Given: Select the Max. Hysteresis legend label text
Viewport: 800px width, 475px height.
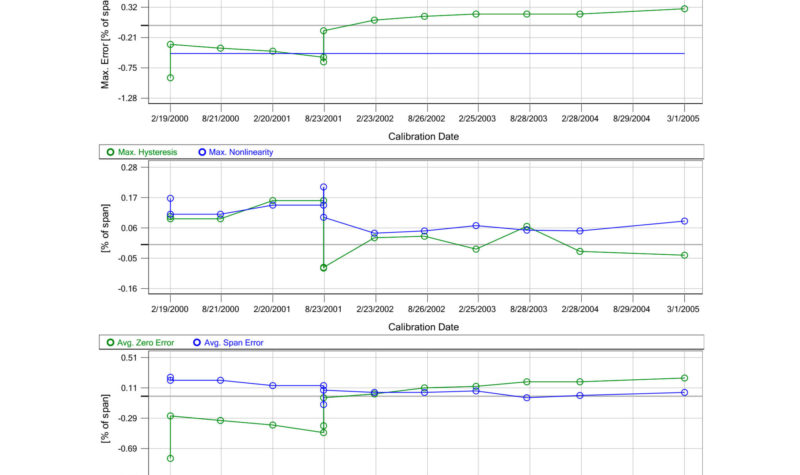Looking at the screenshot, I should [x=148, y=152].
